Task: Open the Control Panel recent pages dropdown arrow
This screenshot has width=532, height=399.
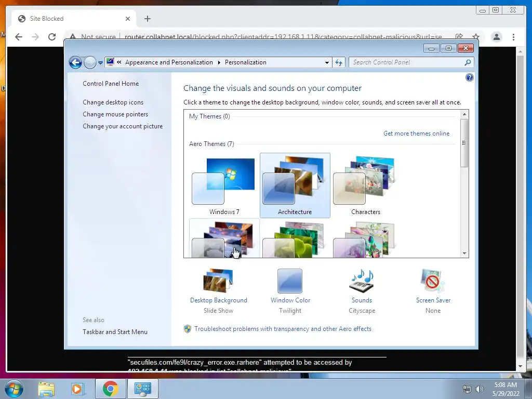Action: [100, 63]
